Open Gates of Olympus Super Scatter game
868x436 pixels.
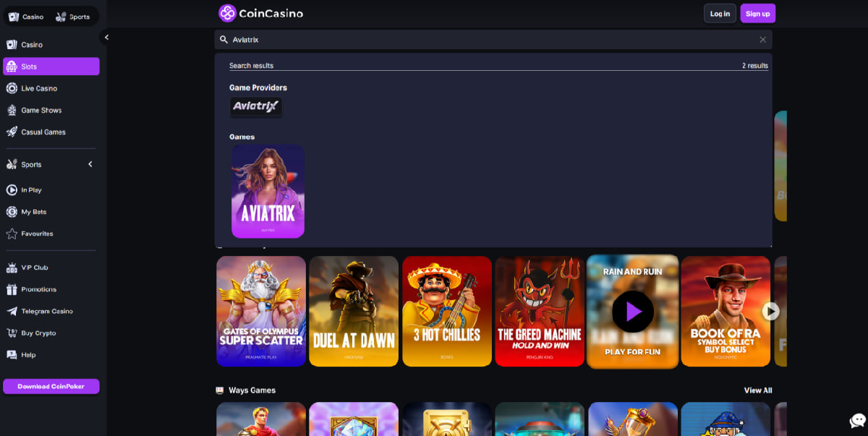[261, 311]
